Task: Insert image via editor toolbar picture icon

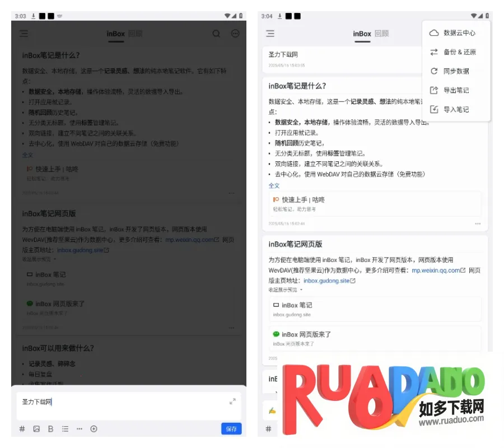Action: (x=36, y=429)
